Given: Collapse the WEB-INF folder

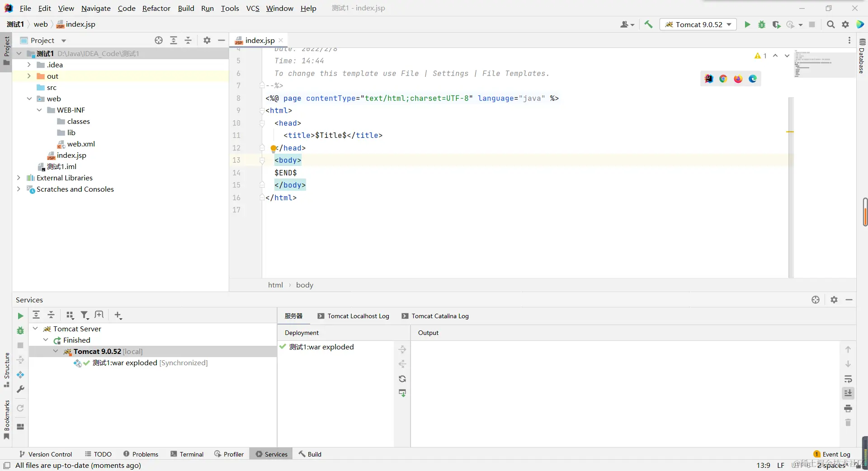Looking at the screenshot, I should [39, 110].
